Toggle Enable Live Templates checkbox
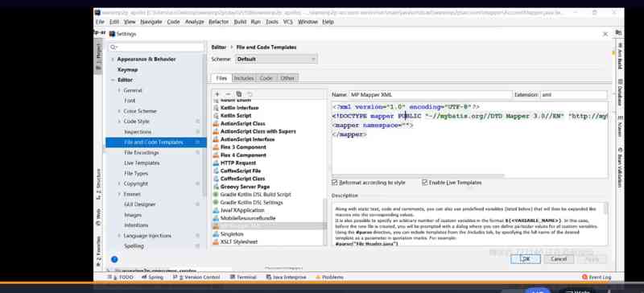The height and width of the screenshot is (293, 644). coord(425,183)
